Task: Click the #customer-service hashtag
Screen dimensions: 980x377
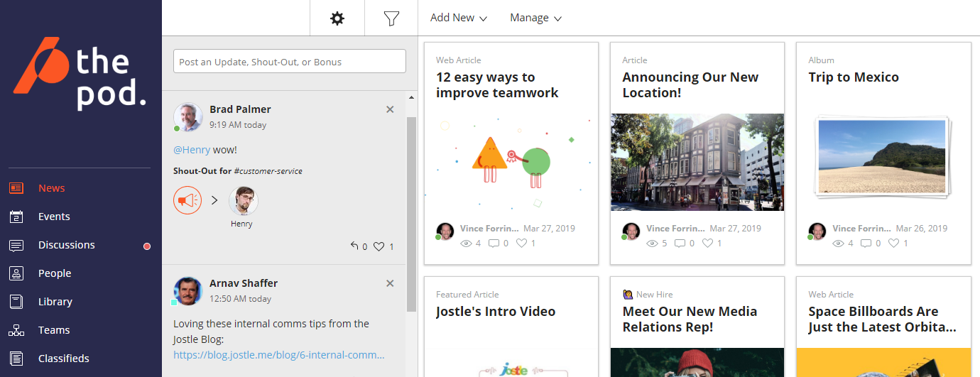Action: click(267, 171)
